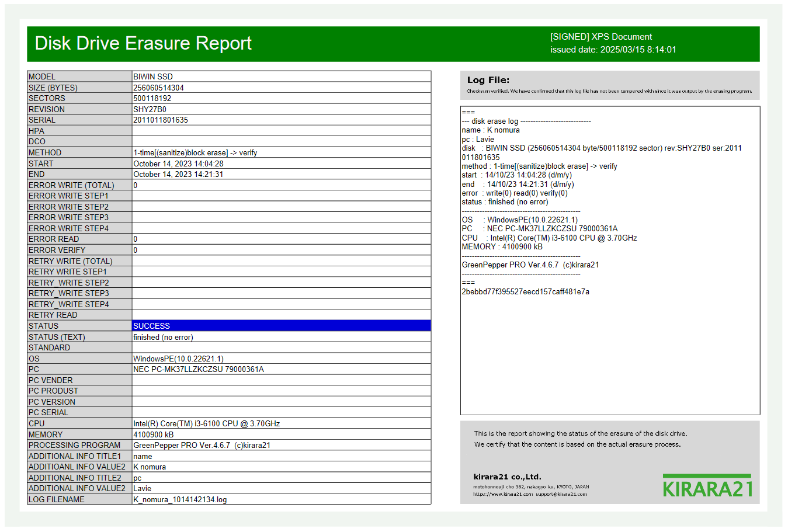Click the "ERROR WRITE STEP1" label
Screen dimensions: 788x532
pos(79,196)
